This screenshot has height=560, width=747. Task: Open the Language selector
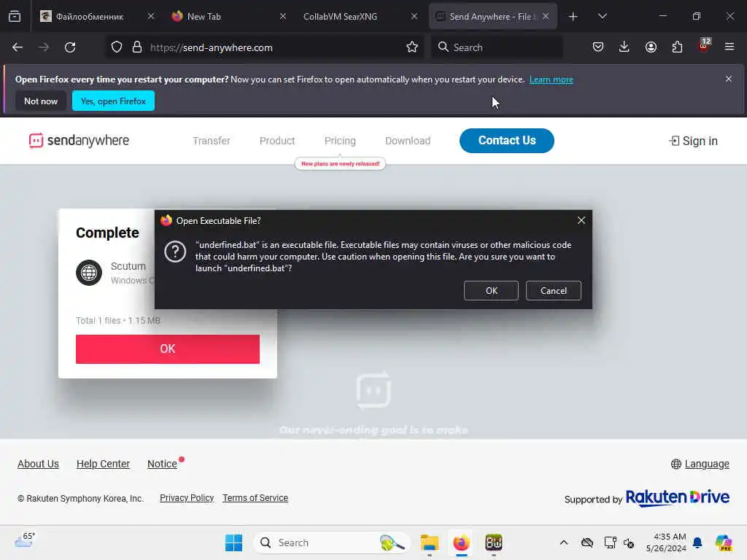click(x=700, y=464)
